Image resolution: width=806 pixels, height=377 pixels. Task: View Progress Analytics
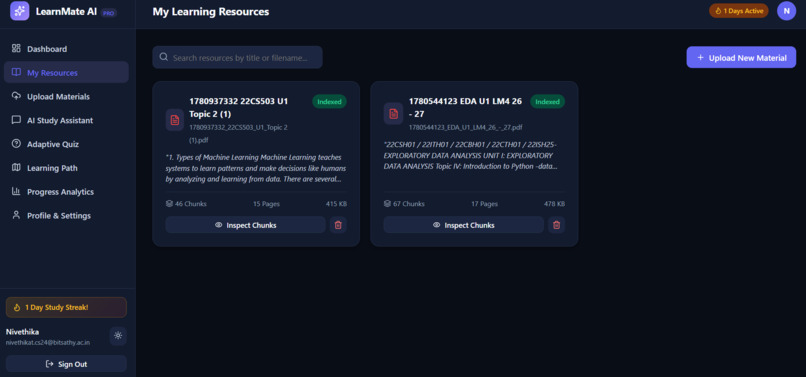(x=66, y=192)
